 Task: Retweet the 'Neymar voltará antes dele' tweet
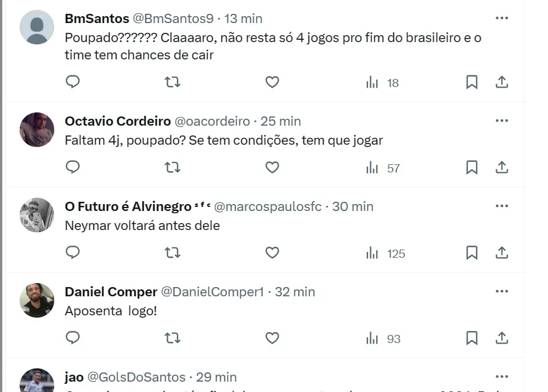tap(172, 253)
